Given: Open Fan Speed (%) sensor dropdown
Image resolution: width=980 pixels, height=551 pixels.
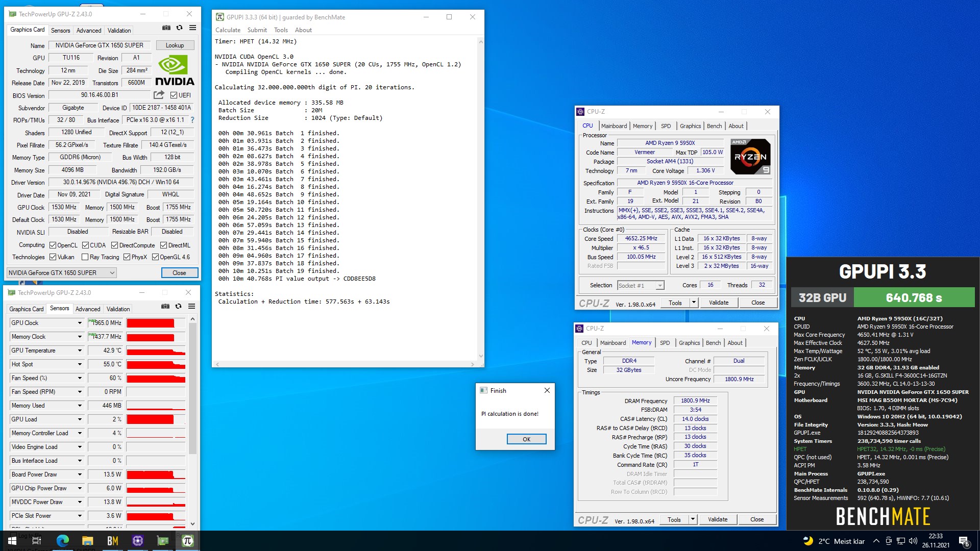Looking at the screenshot, I should pos(80,378).
